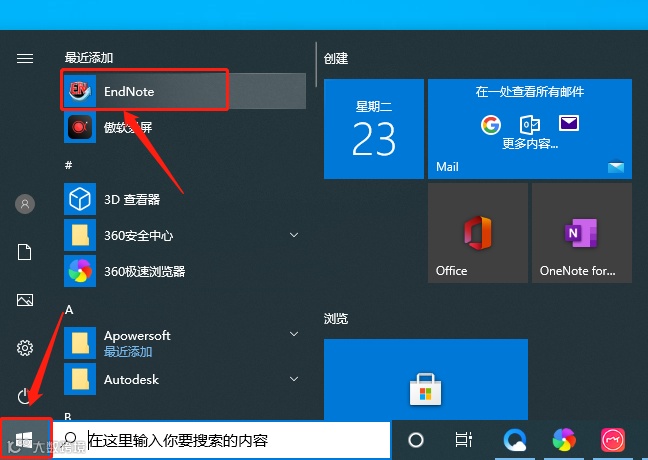648x460 pixels.
Task: Open Settings gear in Start sidebar
Action: tap(25, 348)
